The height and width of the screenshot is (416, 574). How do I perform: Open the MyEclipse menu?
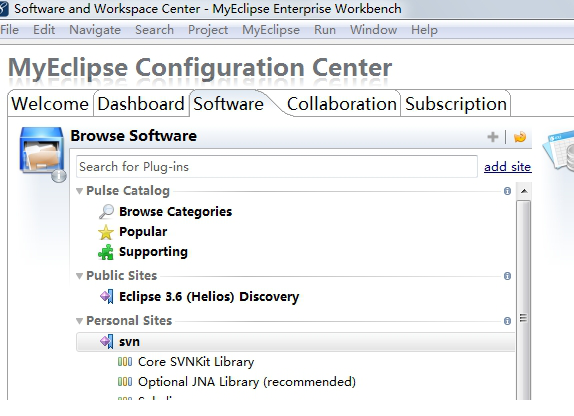271,30
